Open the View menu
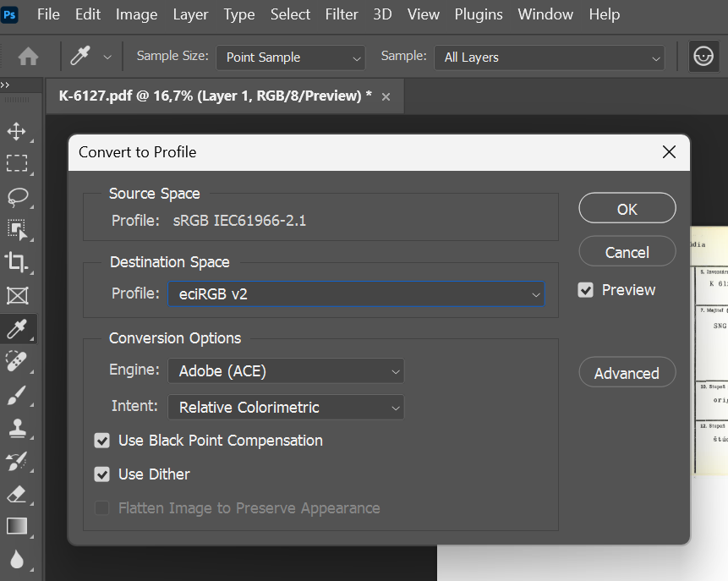728x581 pixels. [424, 14]
